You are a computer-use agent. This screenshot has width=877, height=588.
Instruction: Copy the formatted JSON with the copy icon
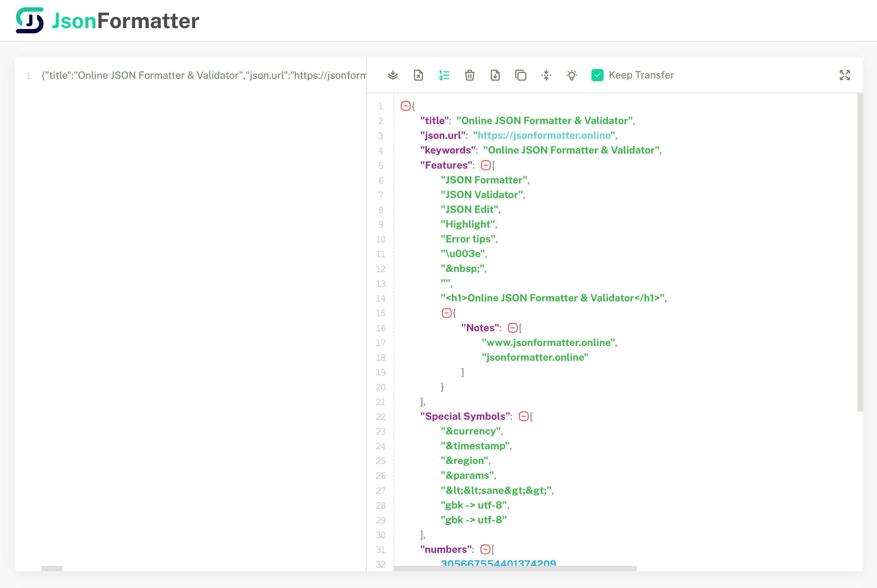(x=521, y=75)
